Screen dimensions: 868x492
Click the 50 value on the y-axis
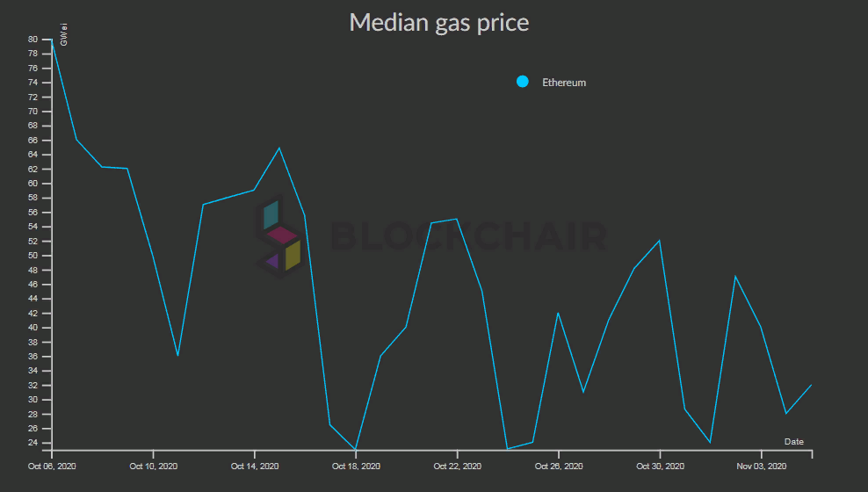point(33,256)
